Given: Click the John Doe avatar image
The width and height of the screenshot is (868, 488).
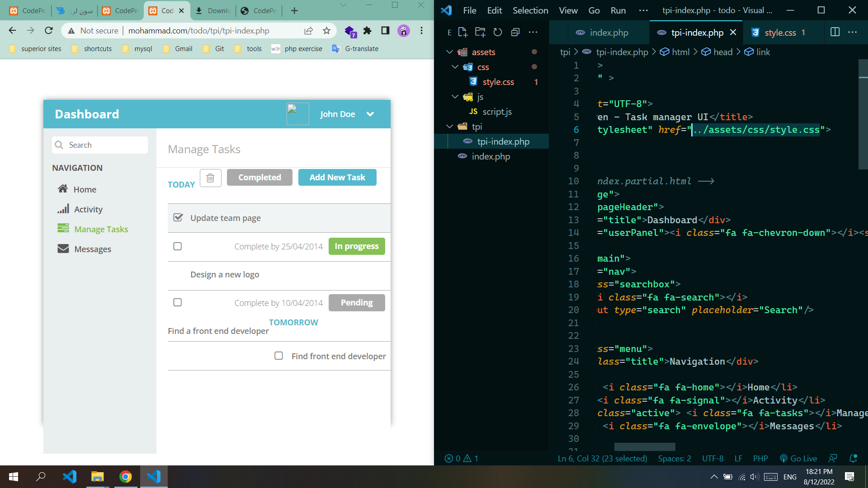Looking at the screenshot, I should click(297, 114).
